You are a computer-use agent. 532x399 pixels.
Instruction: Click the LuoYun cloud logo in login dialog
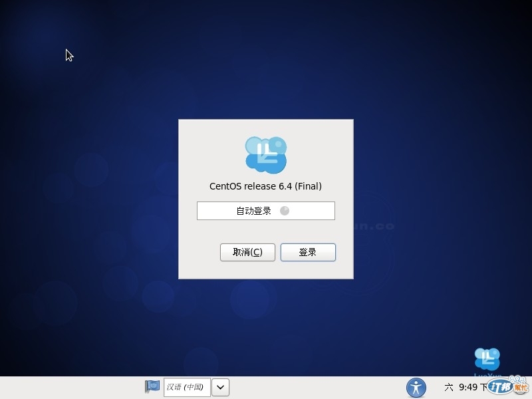coord(265,155)
